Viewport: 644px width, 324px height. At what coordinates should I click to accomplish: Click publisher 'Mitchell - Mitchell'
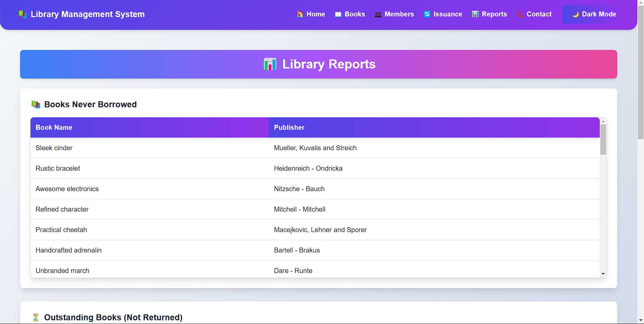(x=300, y=209)
